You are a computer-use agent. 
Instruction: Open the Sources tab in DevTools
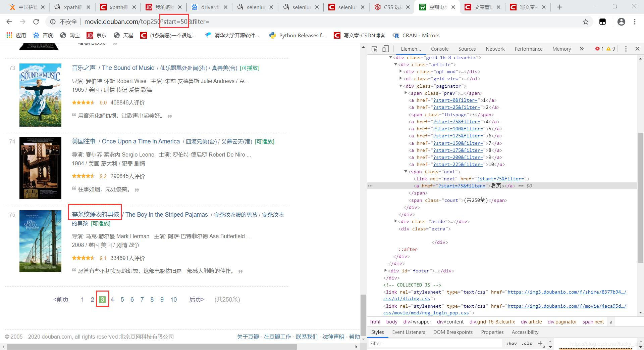467,49
